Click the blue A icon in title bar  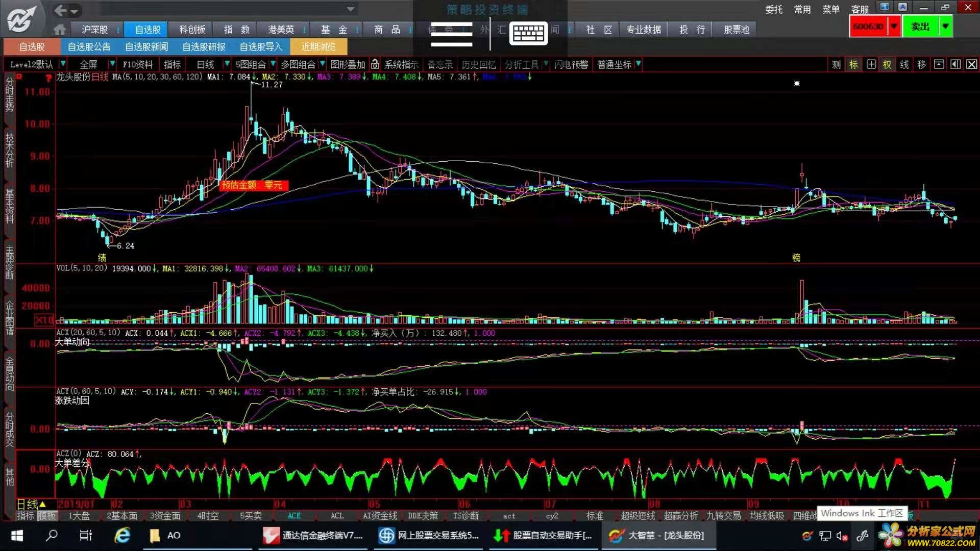[902, 7]
